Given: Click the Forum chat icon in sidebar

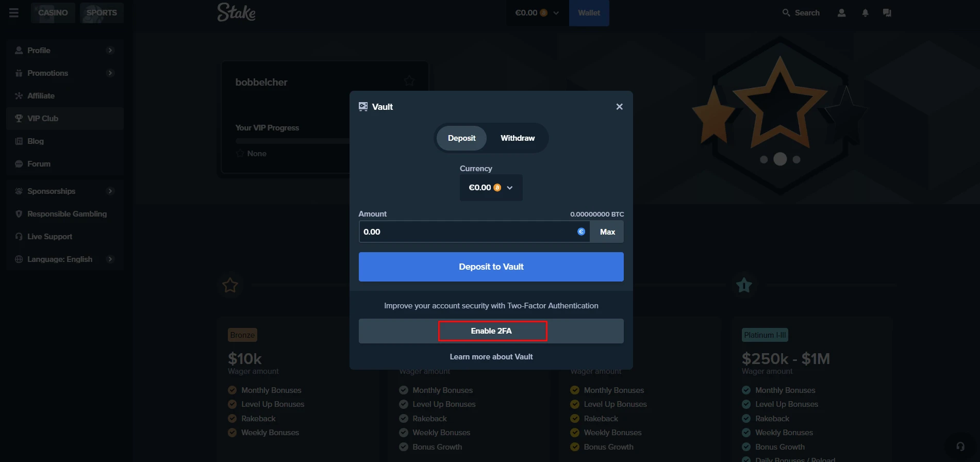Looking at the screenshot, I should [19, 163].
